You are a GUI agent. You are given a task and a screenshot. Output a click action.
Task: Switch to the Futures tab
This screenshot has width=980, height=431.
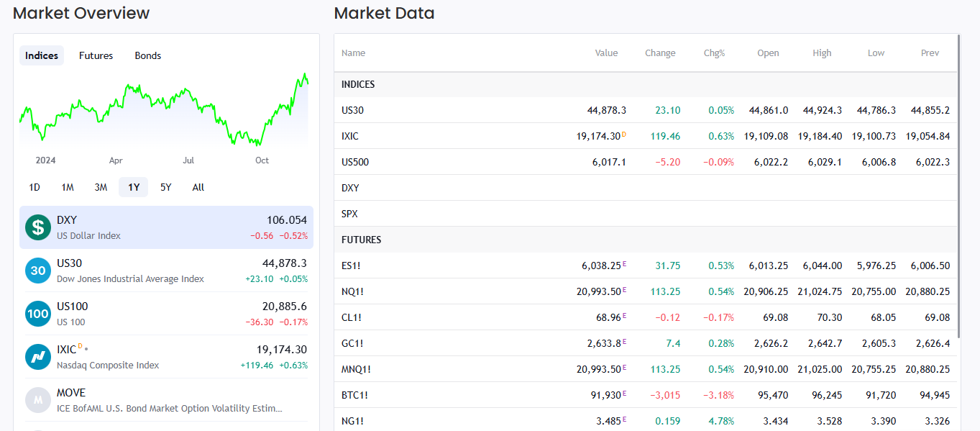(96, 55)
